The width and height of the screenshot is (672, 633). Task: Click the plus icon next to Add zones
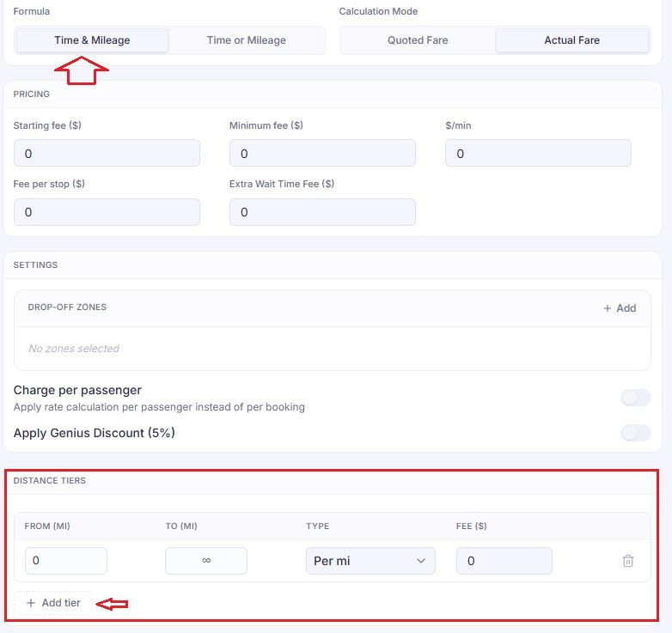[x=607, y=308]
